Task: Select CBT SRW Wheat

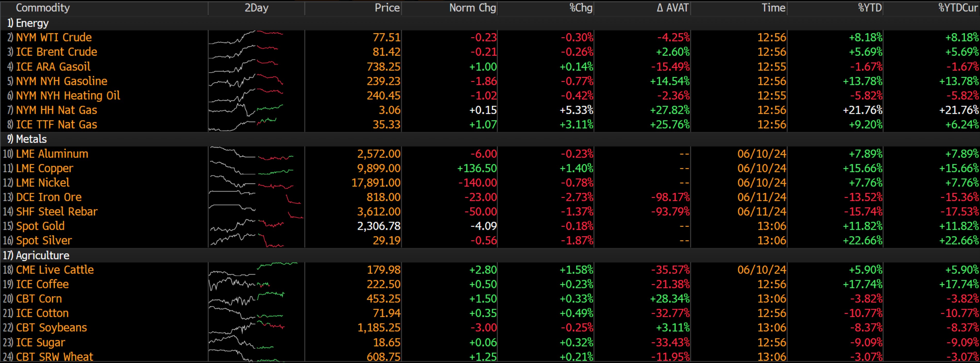Action: [x=54, y=357]
